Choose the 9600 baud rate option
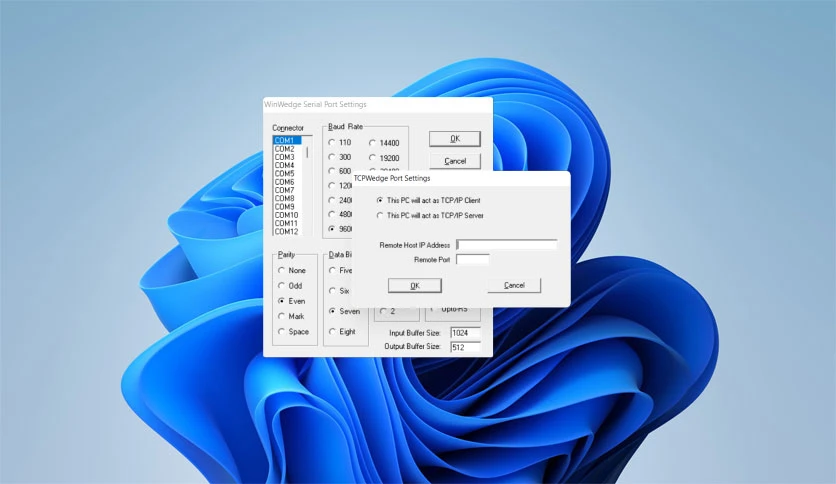The height and width of the screenshot is (484, 836). (332, 229)
